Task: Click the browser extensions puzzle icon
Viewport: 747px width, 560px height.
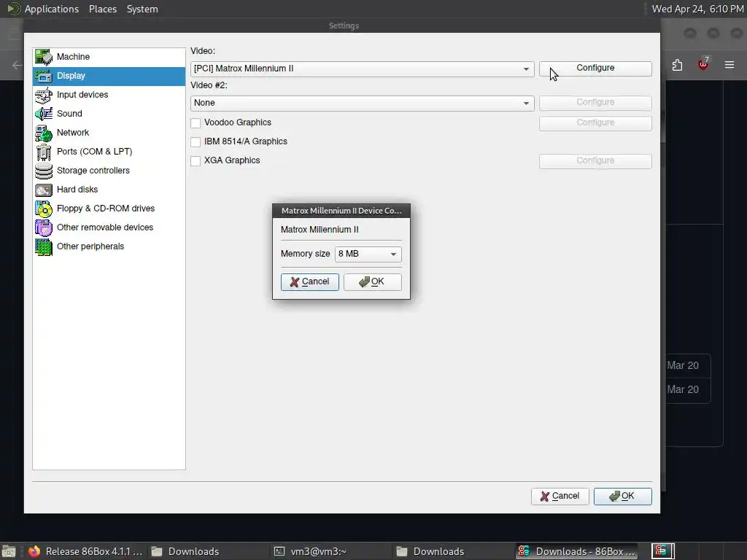Action: click(677, 65)
